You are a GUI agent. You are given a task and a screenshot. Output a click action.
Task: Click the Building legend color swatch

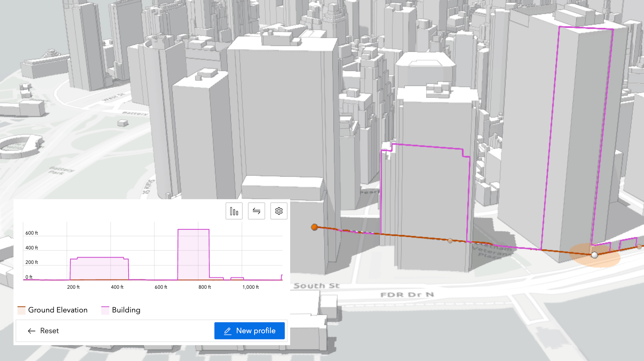coord(105,309)
